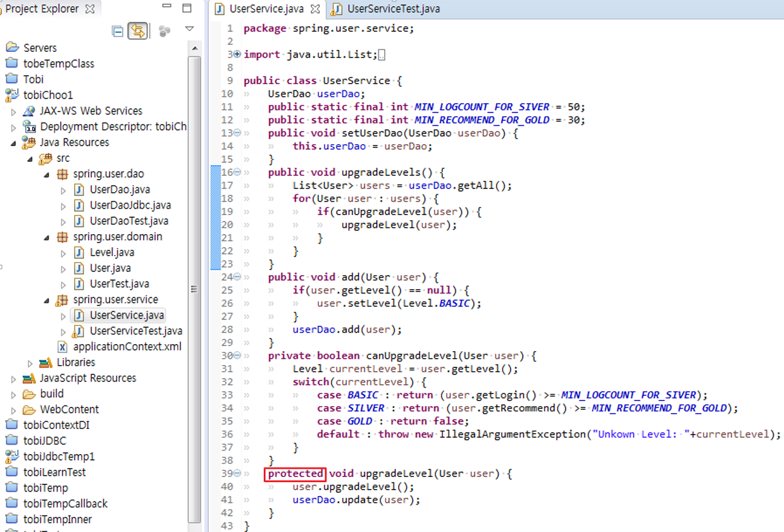This screenshot has width=784, height=532.
Task: Click the Collapse All icon in Project Explorer
Action: coord(118,31)
